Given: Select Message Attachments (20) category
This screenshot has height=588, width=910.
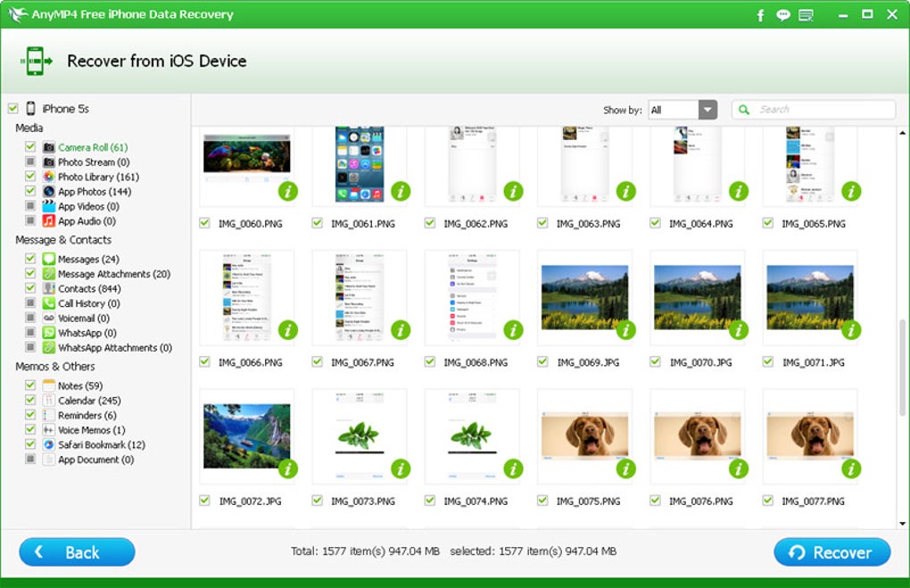Looking at the screenshot, I should 114,274.
